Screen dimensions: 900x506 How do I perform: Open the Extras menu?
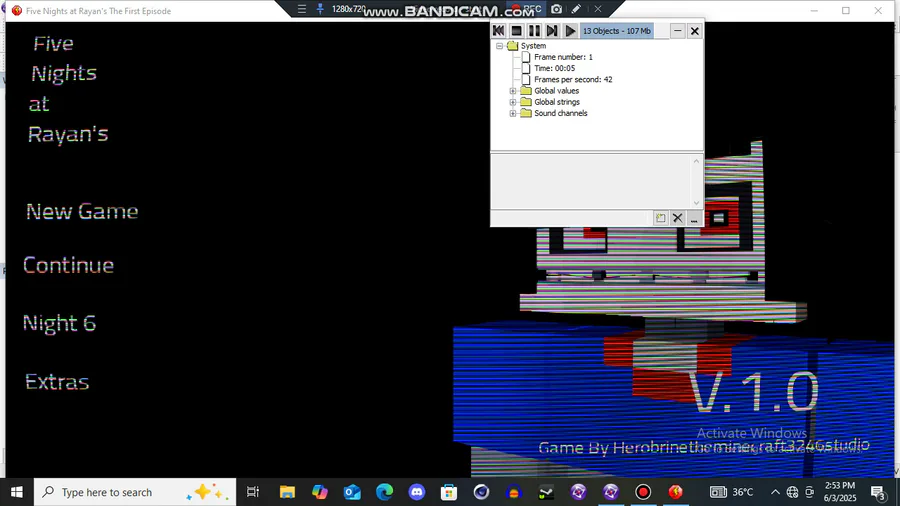pyautogui.click(x=57, y=382)
